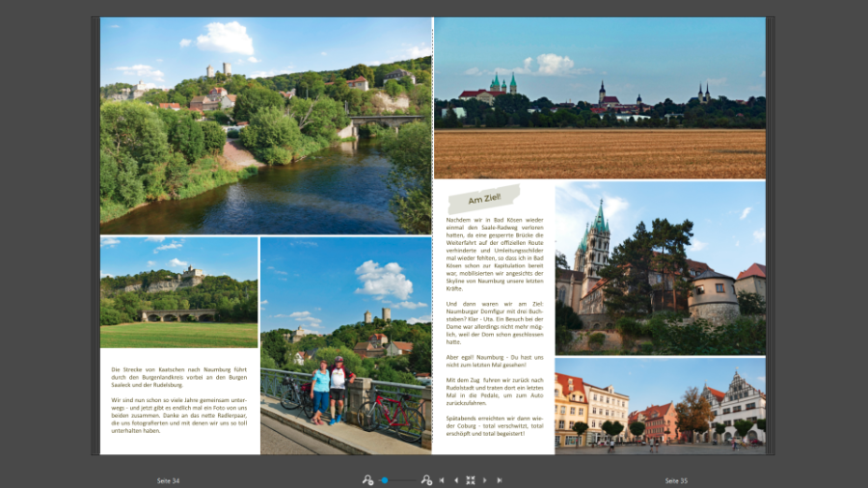Image resolution: width=868 pixels, height=488 pixels.
Task: Click the zoom out magnifier icon
Action: coord(367,479)
